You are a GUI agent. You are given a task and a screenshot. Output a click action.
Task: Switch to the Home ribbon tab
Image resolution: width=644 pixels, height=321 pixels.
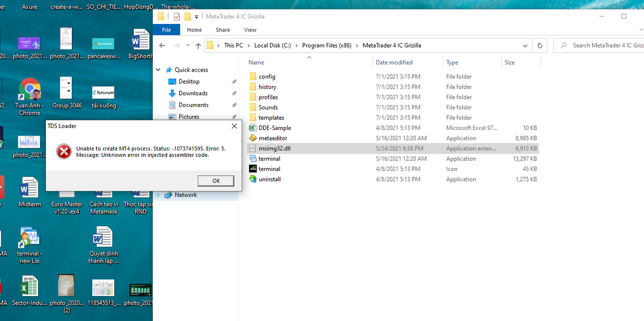pyautogui.click(x=194, y=30)
